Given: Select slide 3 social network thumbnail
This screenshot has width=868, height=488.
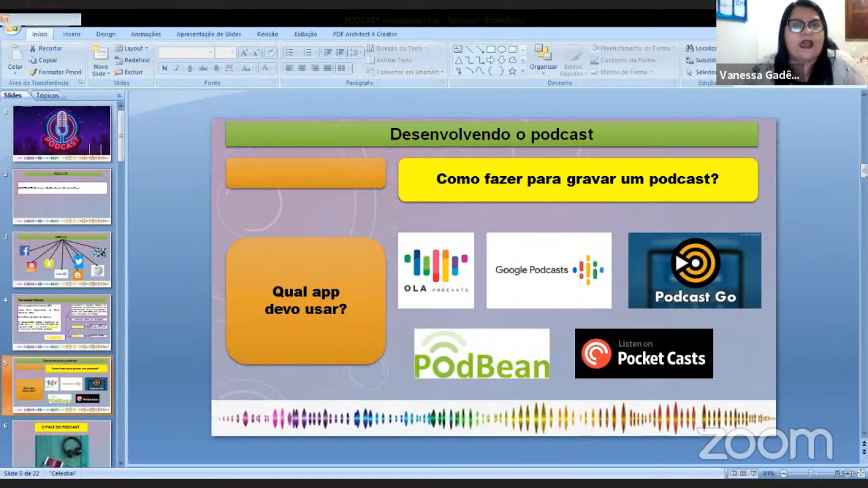Looking at the screenshot, I should [x=62, y=259].
